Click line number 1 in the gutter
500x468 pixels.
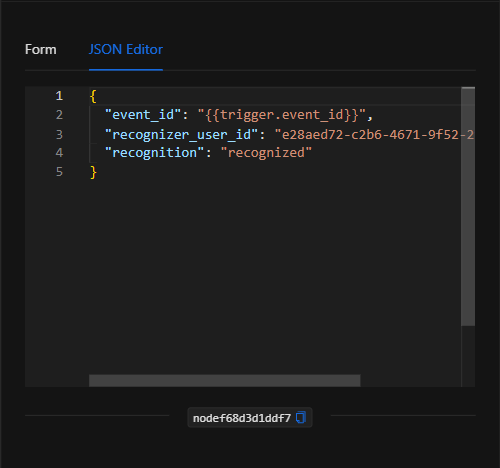coord(59,96)
